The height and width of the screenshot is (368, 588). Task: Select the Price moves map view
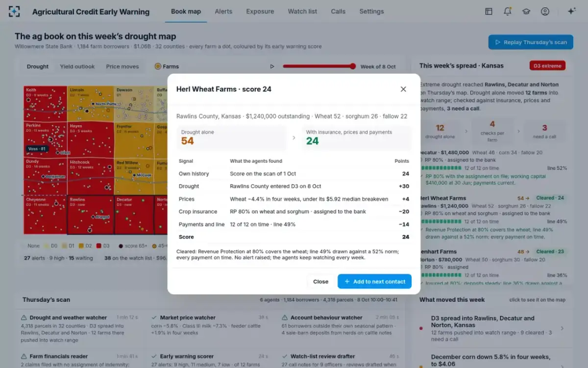(122, 67)
